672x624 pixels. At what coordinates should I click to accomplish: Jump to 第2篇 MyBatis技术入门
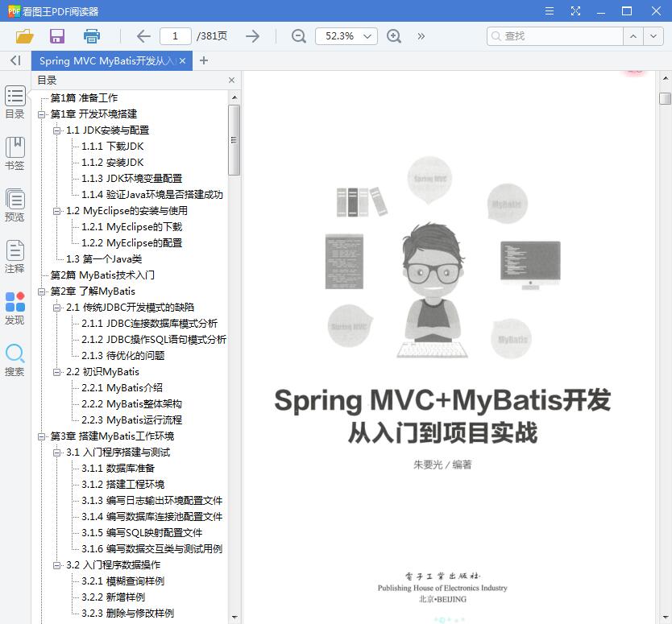102,275
